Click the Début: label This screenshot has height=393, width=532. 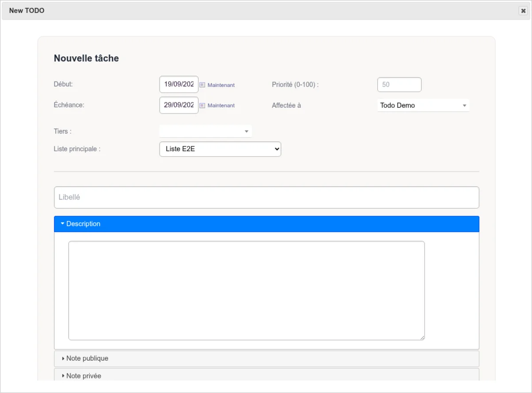tap(63, 84)
